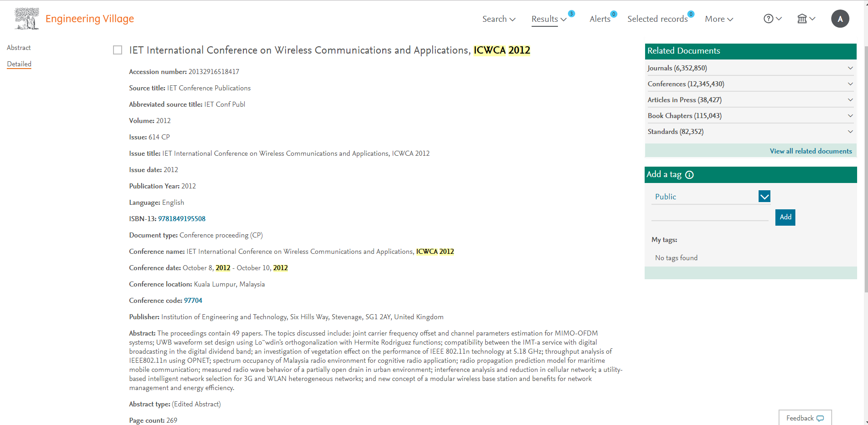This screenshot has height=425, width=868.
Task: Expand the Journals related documents row
Action: 750,68
